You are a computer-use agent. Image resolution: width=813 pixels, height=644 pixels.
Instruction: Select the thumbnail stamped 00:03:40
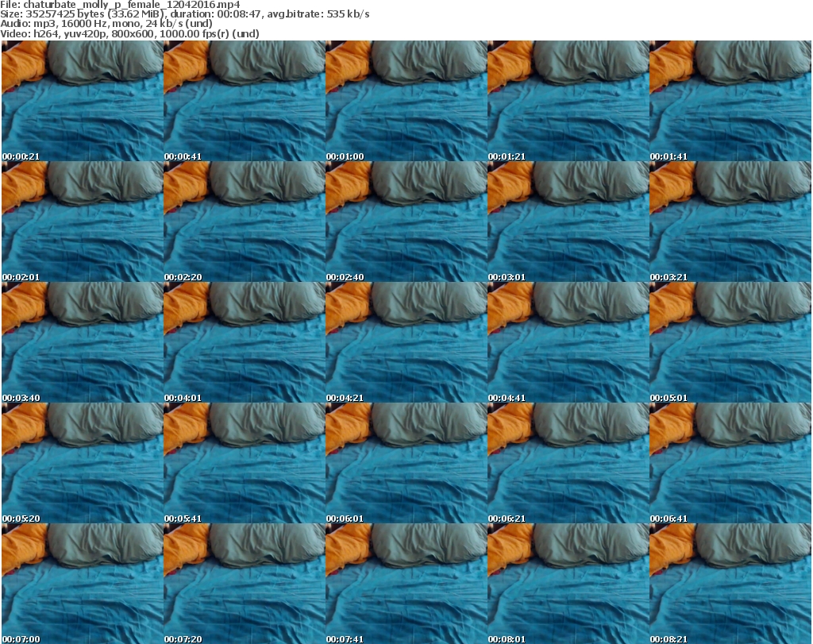[83, 342]
